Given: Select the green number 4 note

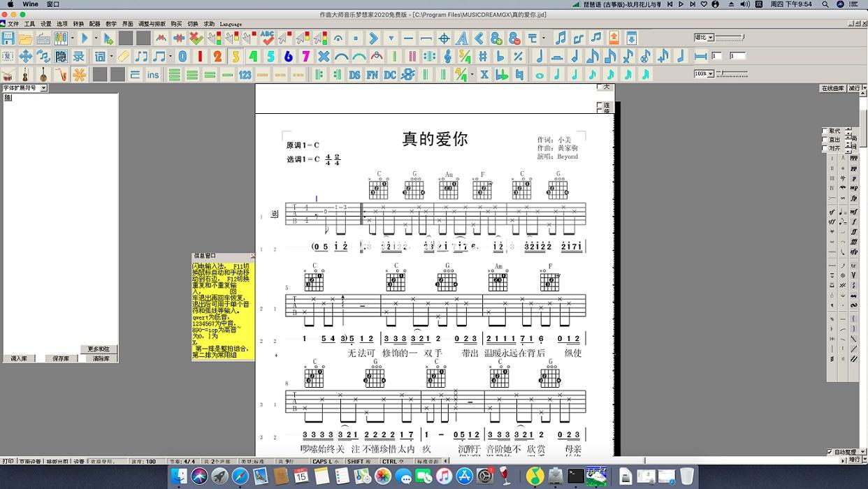Looking at the screenshot, I should (x=253, y=56).
